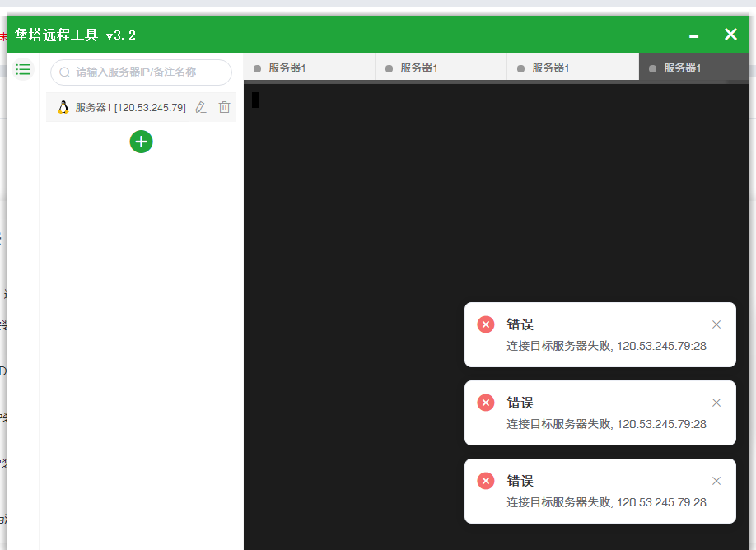Close the bottom error notification

716,481
